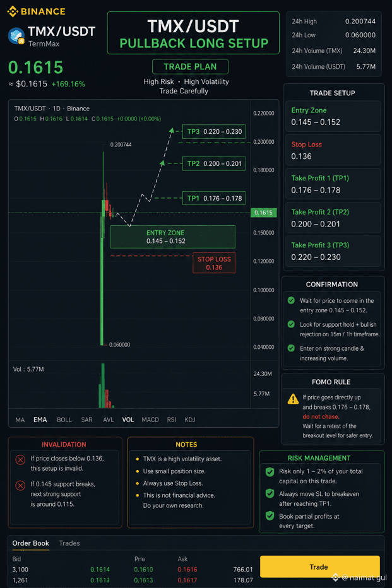Click the FOMO rule warning triangle icon

coord(293,399)
